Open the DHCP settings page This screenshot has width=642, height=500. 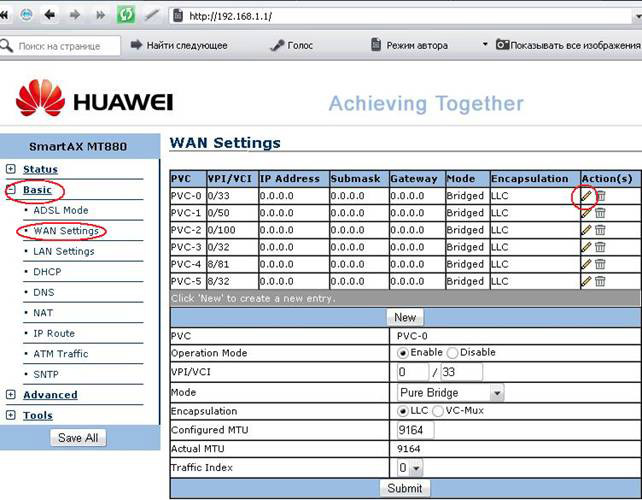point(47,271)
